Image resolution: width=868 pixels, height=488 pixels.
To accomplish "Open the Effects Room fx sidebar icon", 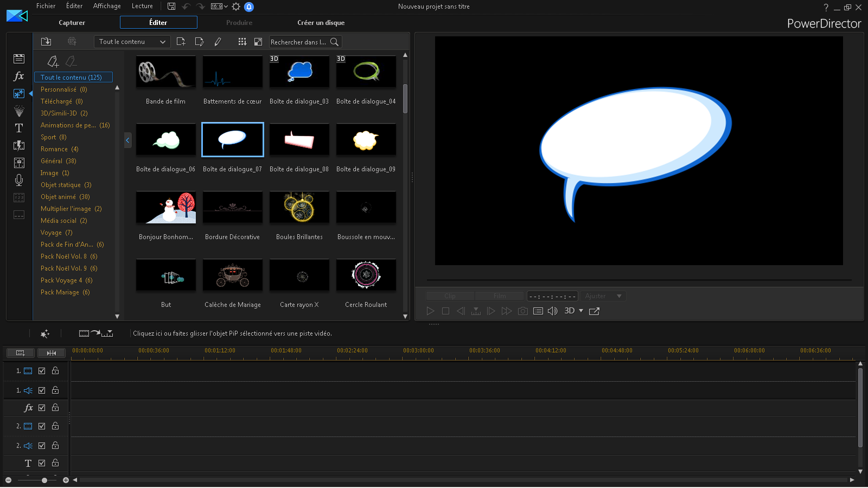I will 19,76.
